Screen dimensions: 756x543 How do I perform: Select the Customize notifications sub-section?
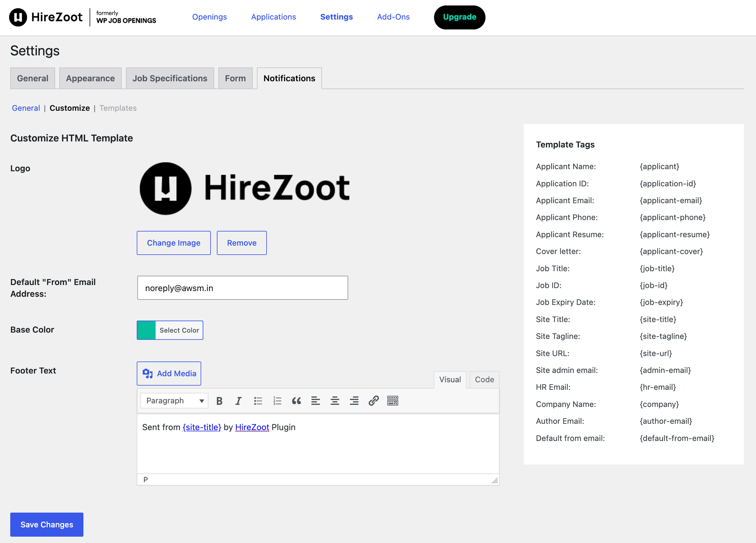pos(70,108)
